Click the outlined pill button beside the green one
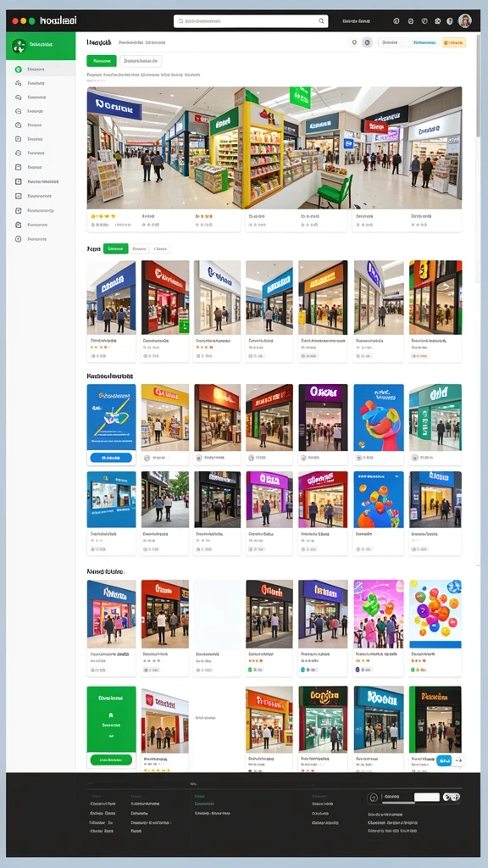The image size is (488, 868). pos(141,61)
